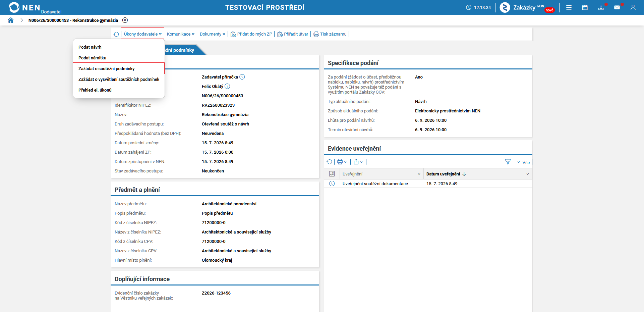Open the export dropdown in Evidence uveřejnění

358,162
